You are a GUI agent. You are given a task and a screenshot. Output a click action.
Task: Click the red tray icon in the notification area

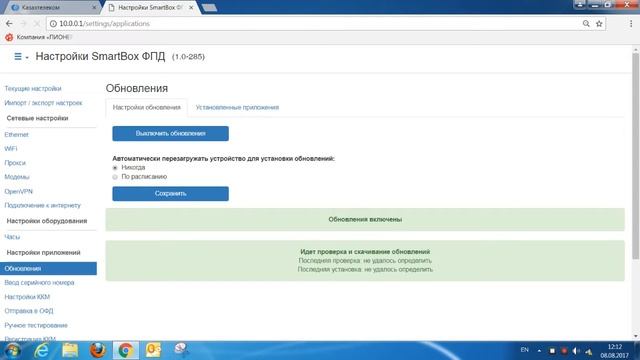point(564,351)
